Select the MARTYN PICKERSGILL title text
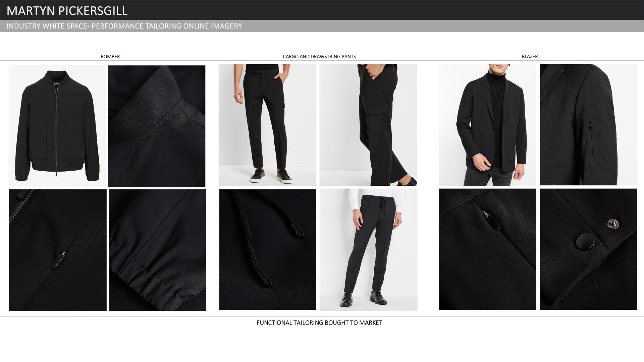 [67, 11]
